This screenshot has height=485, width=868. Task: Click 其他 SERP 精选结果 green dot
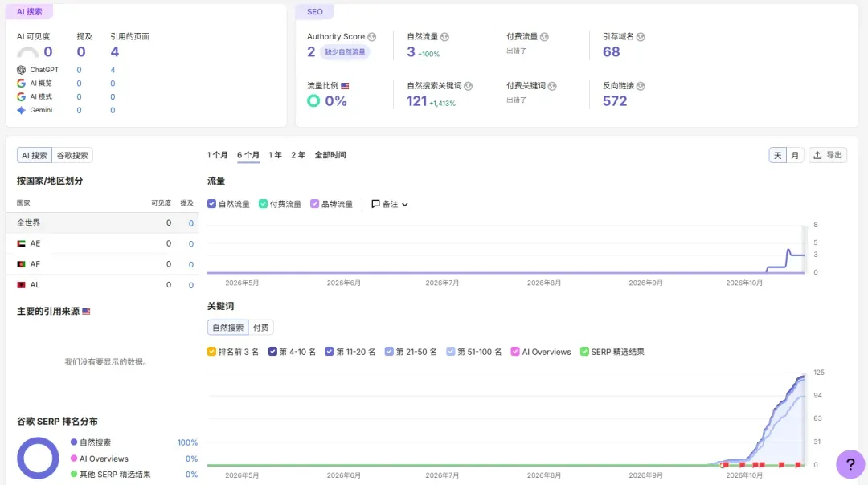tap(74, 474)
